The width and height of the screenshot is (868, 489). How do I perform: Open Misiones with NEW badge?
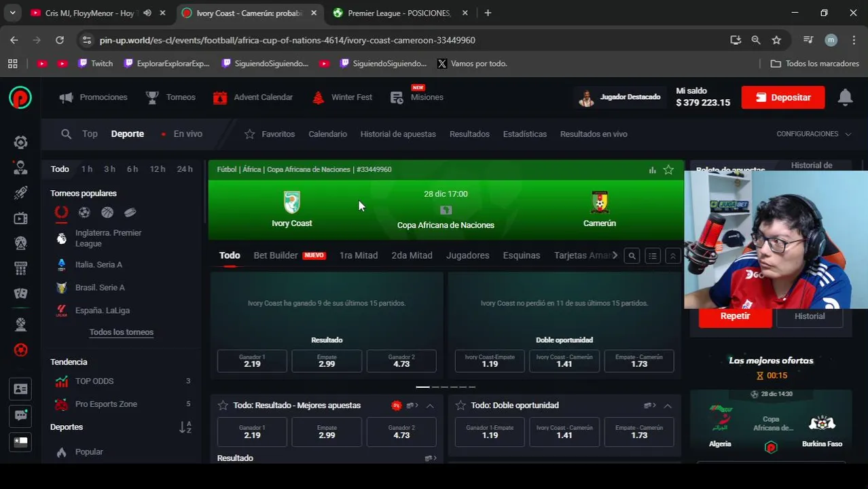coord(417,97)
